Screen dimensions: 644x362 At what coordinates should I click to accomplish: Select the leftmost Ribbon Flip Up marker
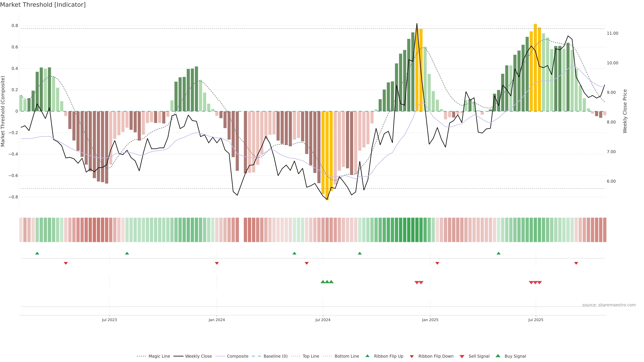[x=37, y=253]
